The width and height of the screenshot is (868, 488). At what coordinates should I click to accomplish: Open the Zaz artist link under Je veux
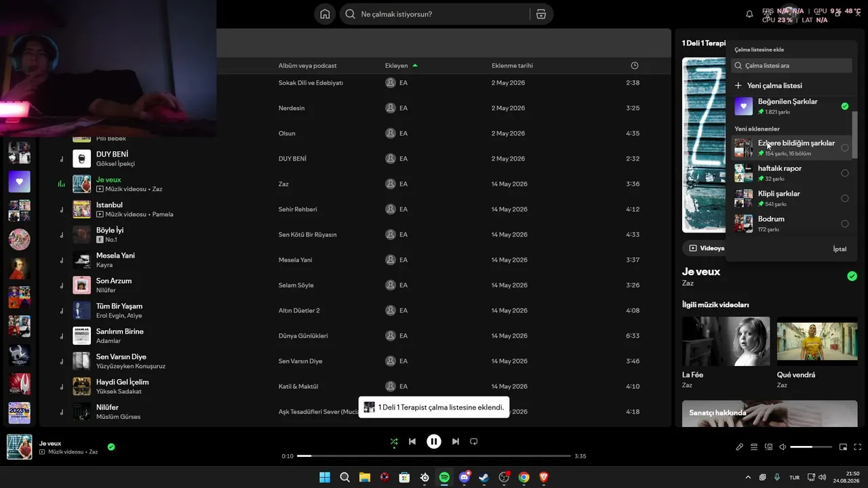point(688,283)
